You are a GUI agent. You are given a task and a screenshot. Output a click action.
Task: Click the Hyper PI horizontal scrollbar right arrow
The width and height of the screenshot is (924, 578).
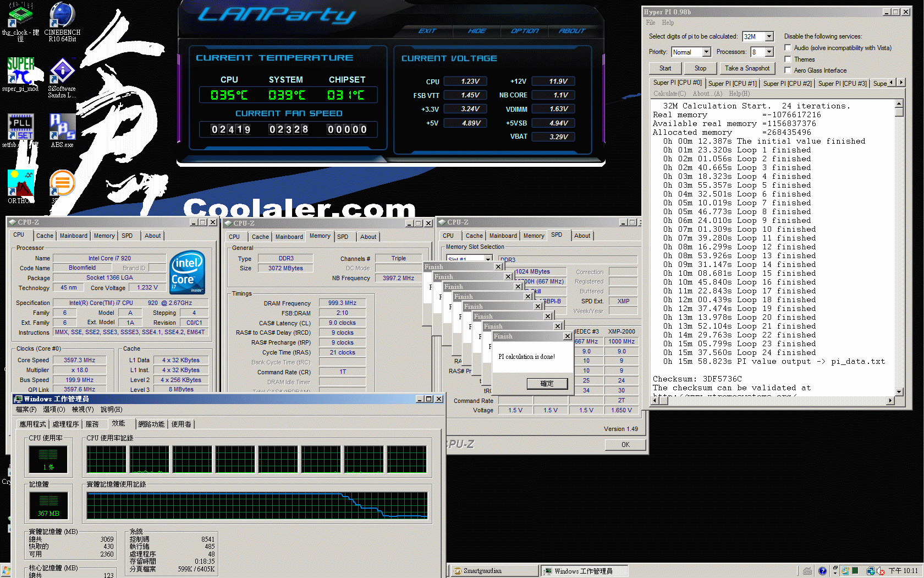(x=890, y=401)
